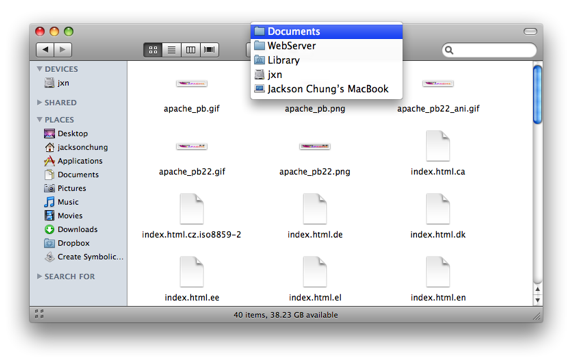Choose Jackson Chung's MacBook in path menu
The image size is (580, 363).
[x=327, y=89]
